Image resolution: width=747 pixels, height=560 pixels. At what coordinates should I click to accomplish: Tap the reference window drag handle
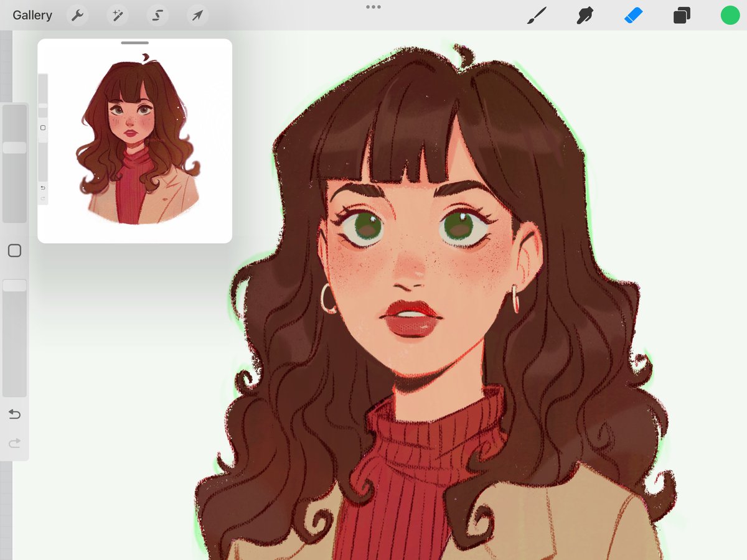[135, 43]
